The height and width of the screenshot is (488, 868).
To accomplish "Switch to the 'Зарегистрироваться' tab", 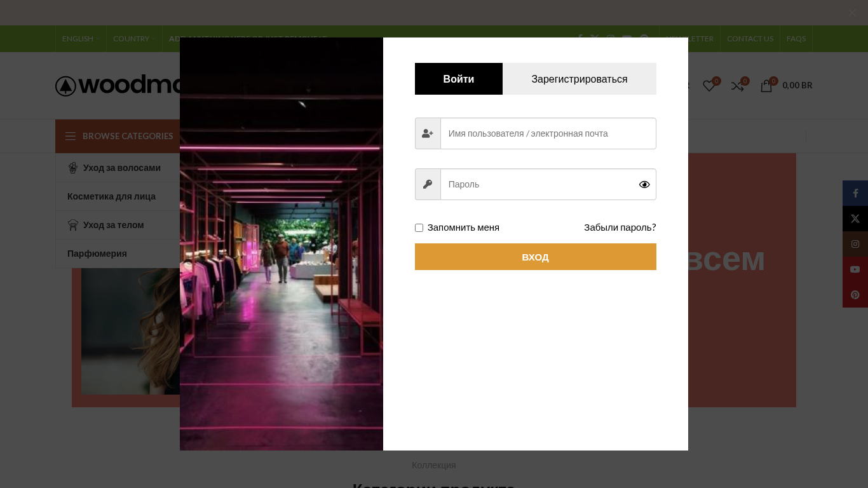I will [579, 79].
